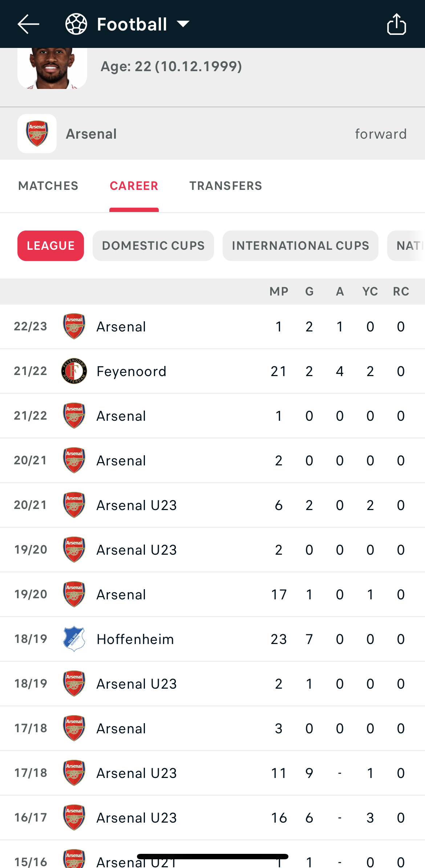Tap the player photo thumbnail
The height and width of the screenshot is (868, 425).
[52, 68]
